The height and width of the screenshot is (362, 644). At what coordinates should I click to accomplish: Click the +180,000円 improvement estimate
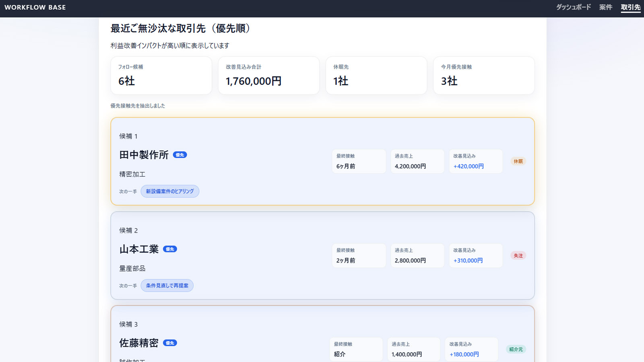(464, 354)
